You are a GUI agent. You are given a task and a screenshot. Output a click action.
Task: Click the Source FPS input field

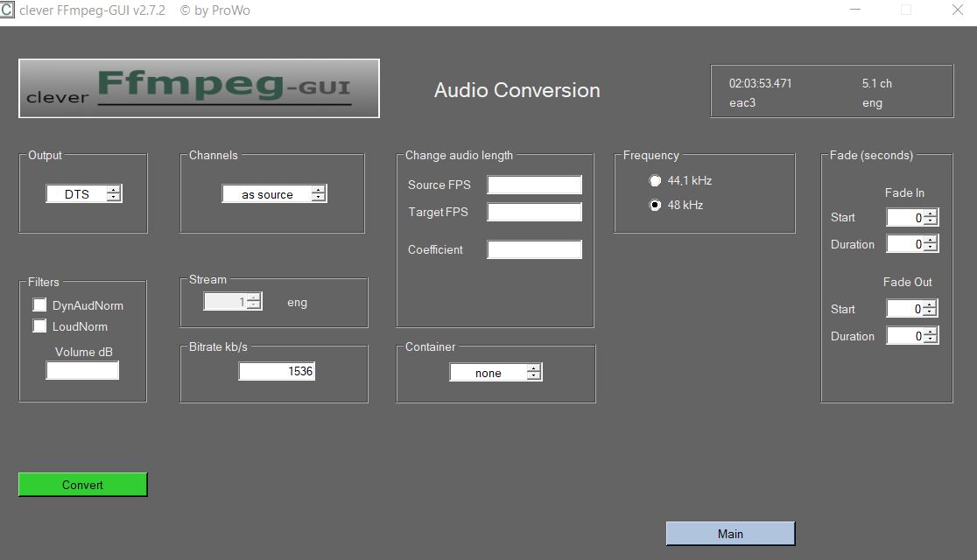pyautogui.click(x=534, y=185)
